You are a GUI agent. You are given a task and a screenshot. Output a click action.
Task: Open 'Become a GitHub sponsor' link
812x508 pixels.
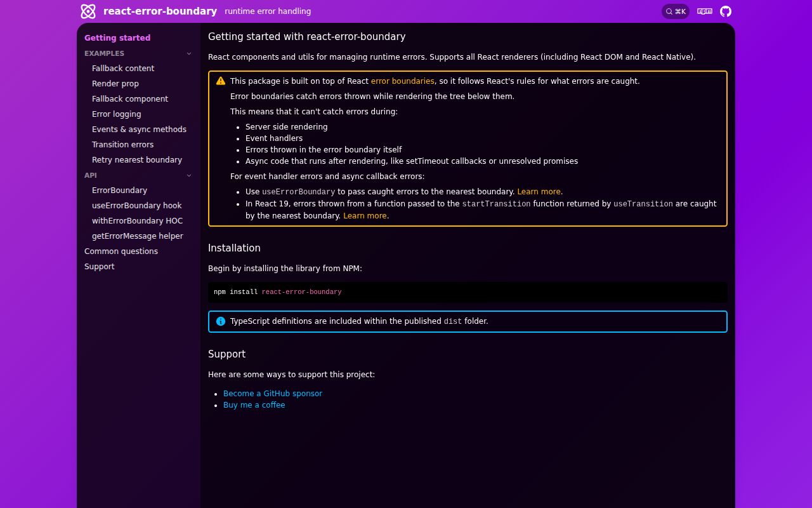click(273, 394)
